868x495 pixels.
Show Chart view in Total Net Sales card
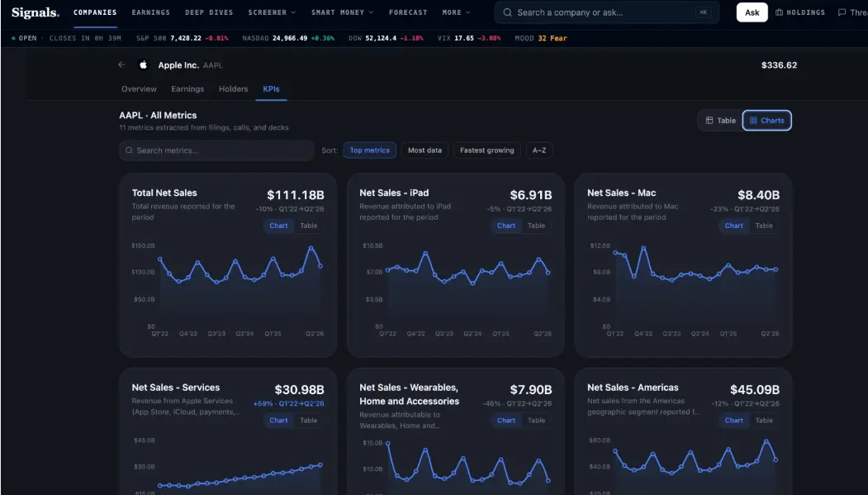pyautogui.click(x=278, y=226)
